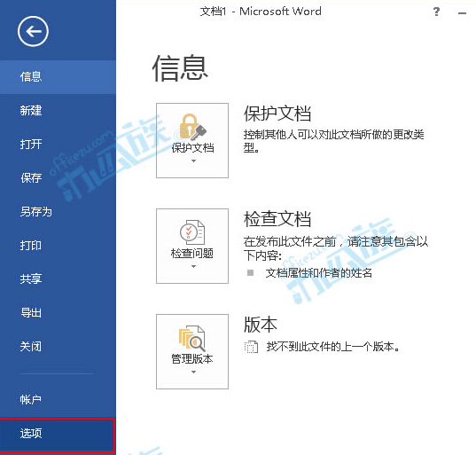Minimize the Word window
476x455 pixels.
click(x=462, y=13)
